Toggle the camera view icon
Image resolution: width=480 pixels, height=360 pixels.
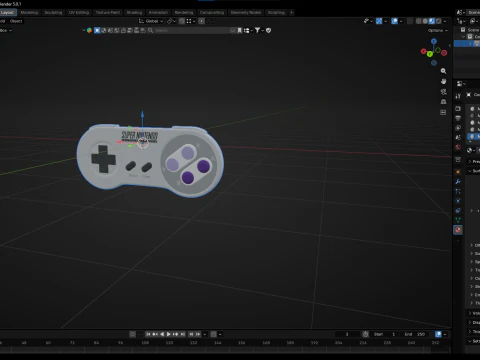pos(443,92)
